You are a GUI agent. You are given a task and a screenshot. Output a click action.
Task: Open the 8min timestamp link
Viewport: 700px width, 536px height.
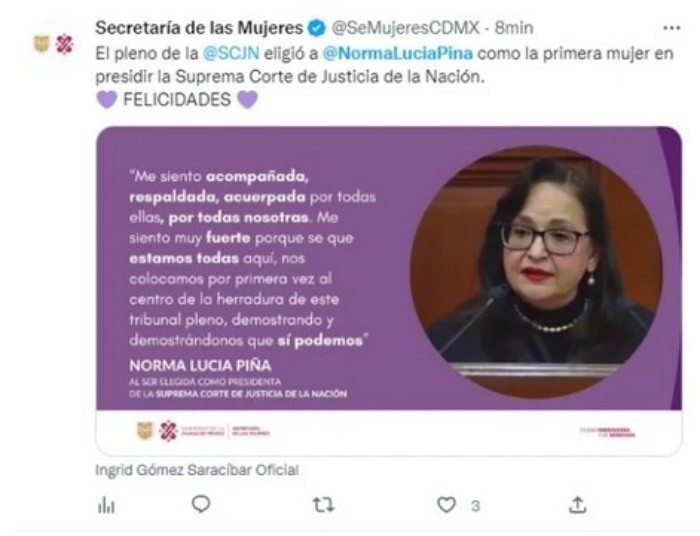click(x=514, y=28)
